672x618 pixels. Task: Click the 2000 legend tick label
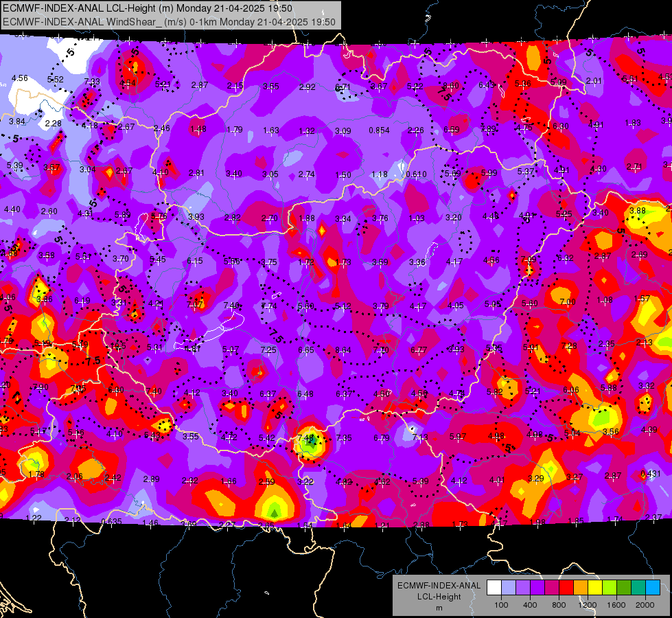tap(645, 605)
